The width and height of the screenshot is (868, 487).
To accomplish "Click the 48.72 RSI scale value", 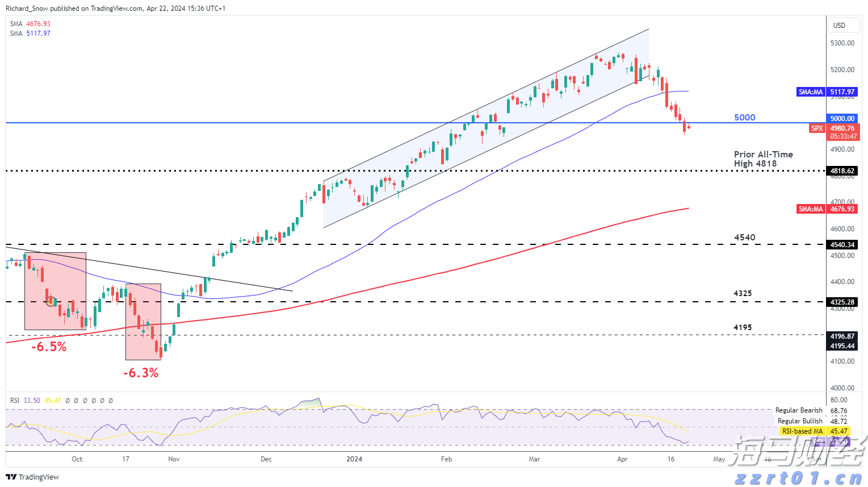I will (x=838, y=421).
